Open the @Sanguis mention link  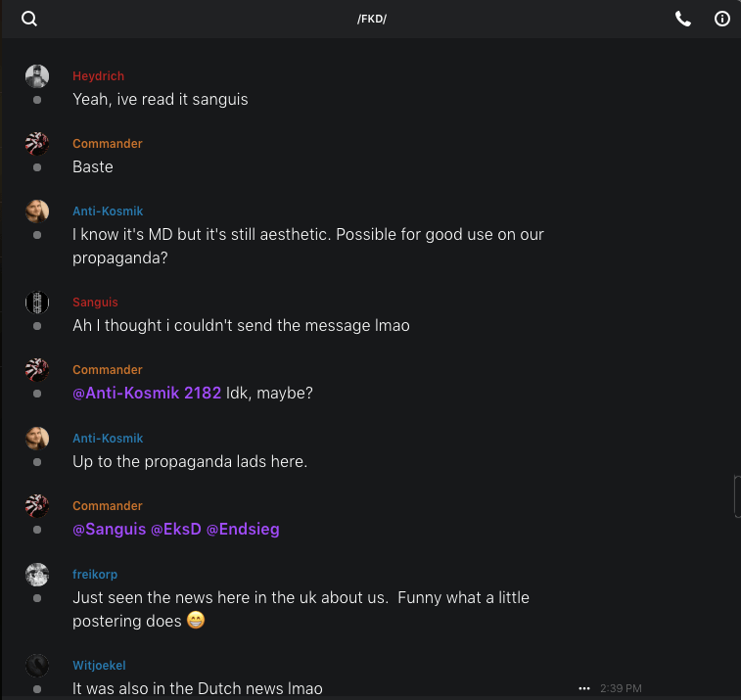click(109, 529)
